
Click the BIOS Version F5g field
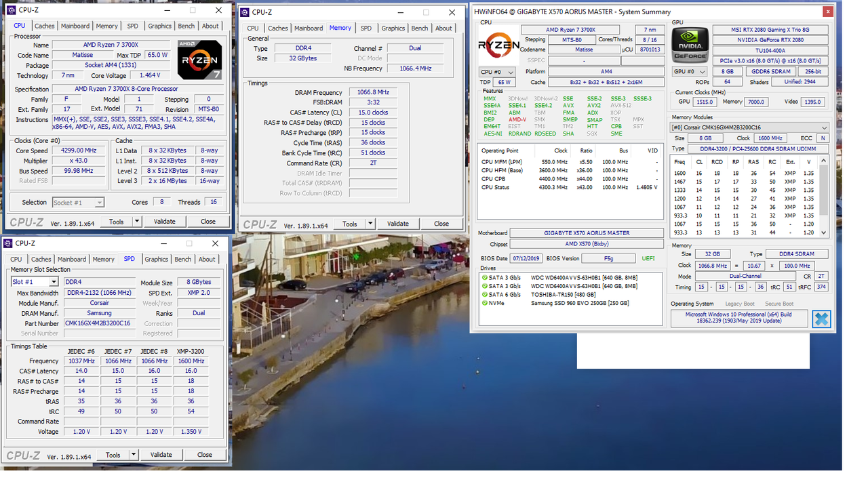tap(608, 258)
